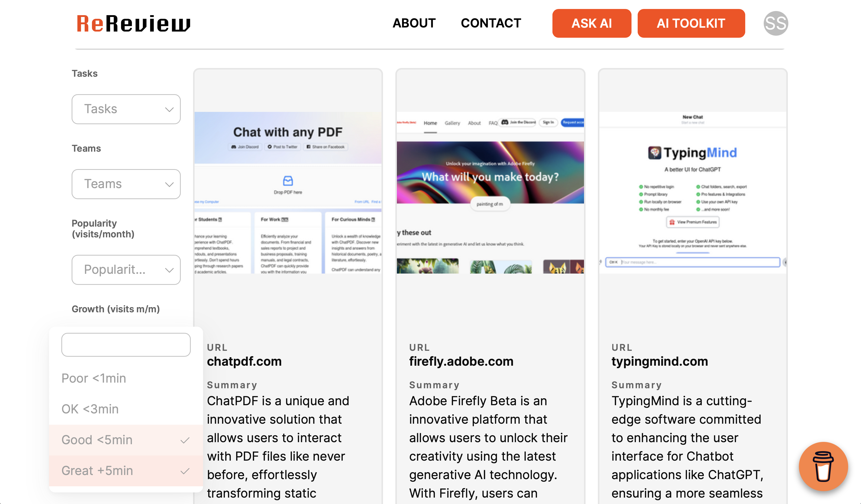The image size is (861, 504).
Task: Click the Teams filter heading
Action: click(86, 148)
